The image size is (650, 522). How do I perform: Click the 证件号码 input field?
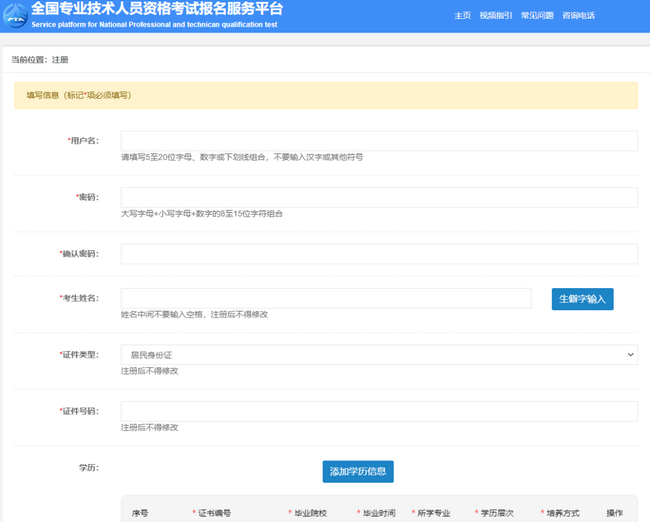click(x=379, y=411)
